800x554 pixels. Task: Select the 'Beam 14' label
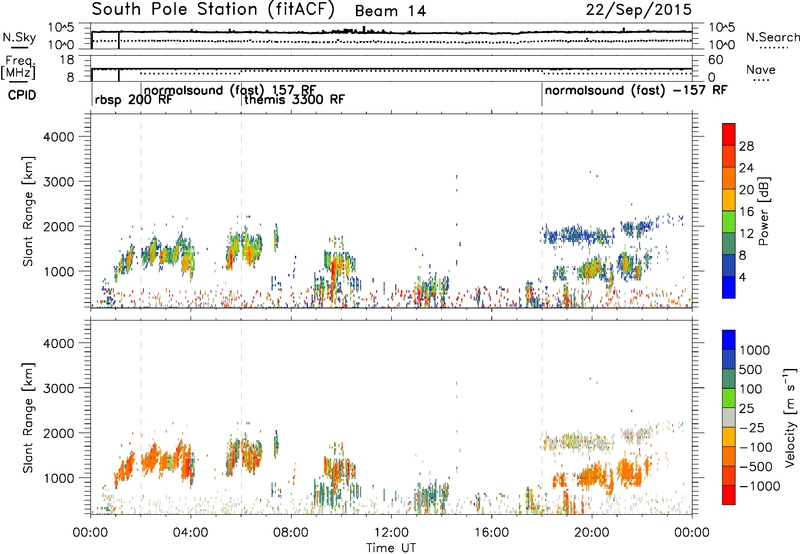pyautogui.click(x=390, y=11)
